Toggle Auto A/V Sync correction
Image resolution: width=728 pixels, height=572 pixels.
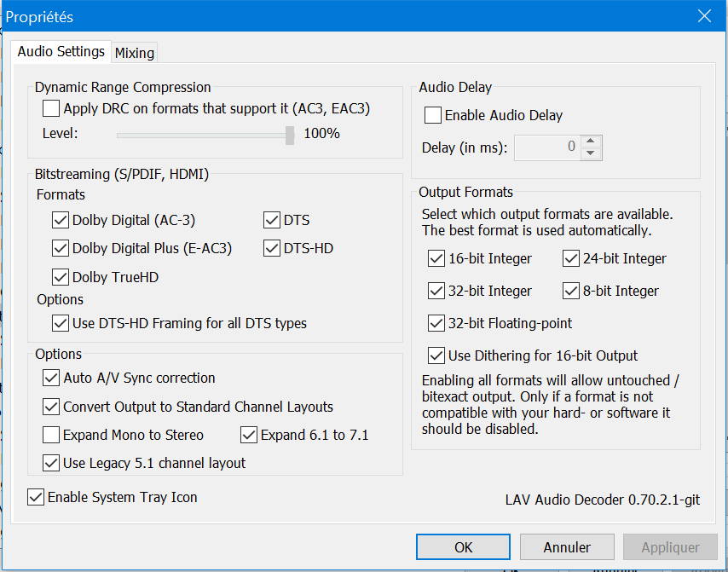tap(50, 378)
